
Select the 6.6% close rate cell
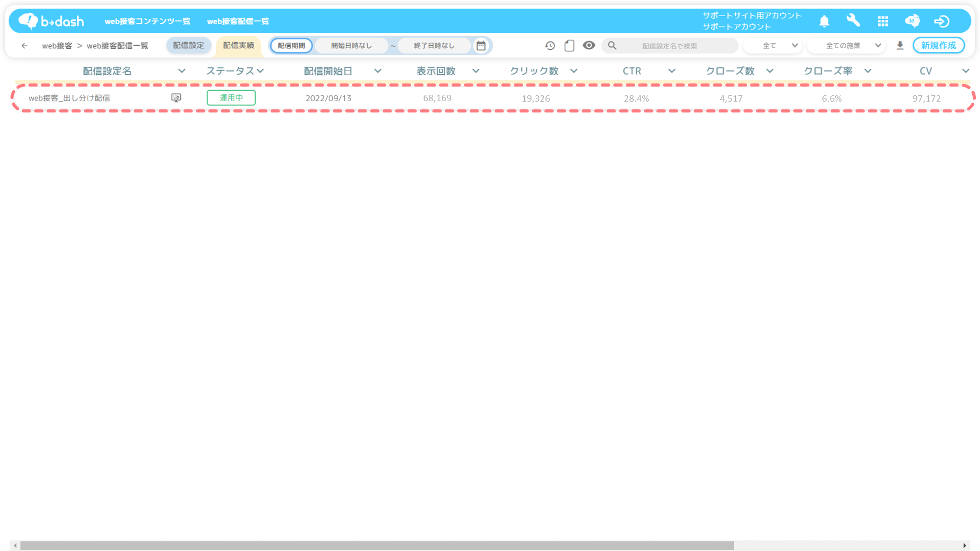(x=832, y=98)
